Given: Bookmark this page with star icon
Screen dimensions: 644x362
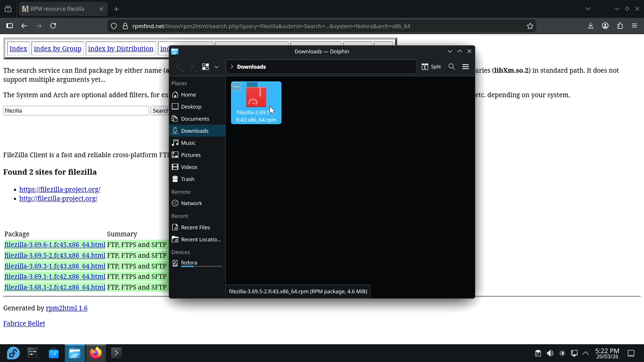Looking at the screenshot, I should click(530, 26).
